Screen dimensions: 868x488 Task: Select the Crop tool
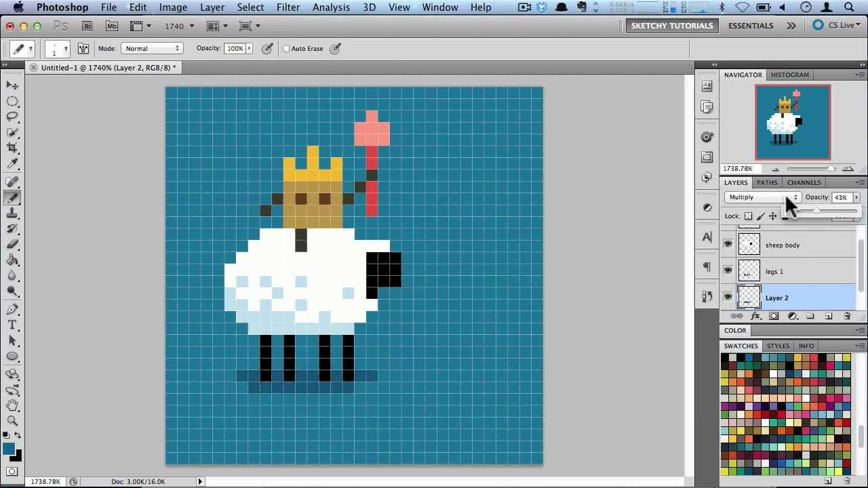[x=12, y=148]
